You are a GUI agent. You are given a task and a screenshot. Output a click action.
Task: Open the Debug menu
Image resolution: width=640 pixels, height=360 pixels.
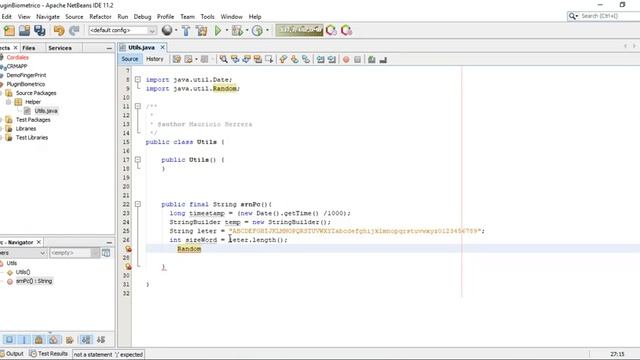(x=142, y=17)
